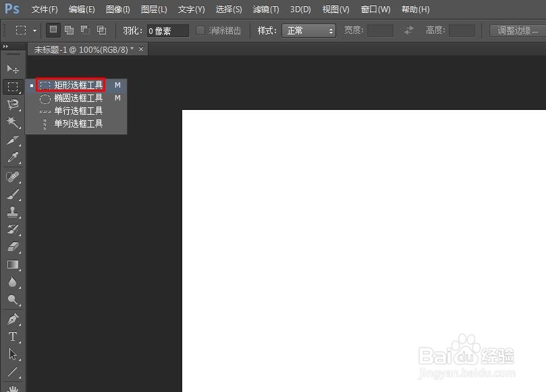The image size is (546, 392).
Task: Pick the Eyedropper tool
Action: coord(12,157)
